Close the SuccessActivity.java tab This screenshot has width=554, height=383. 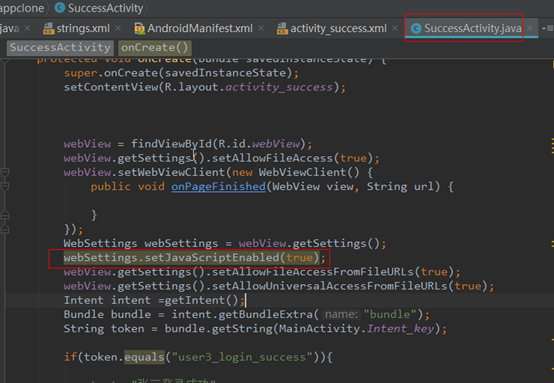coord(530,28)
